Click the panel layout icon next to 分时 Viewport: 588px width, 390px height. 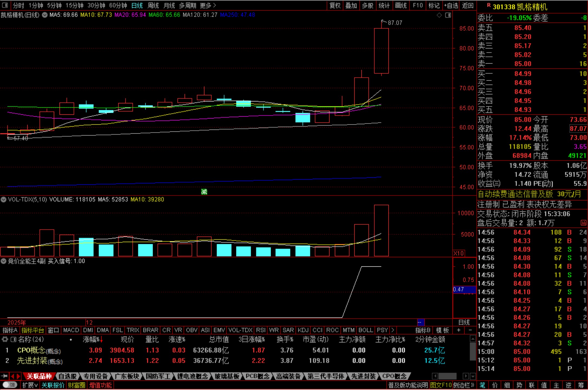point(5,5)
